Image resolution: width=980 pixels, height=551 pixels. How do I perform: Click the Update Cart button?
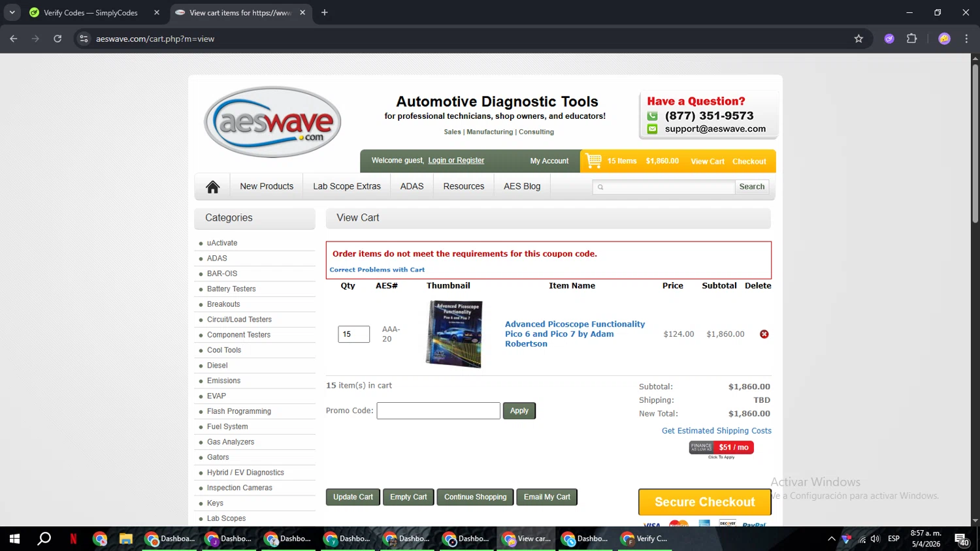click(x=353, y=497)
